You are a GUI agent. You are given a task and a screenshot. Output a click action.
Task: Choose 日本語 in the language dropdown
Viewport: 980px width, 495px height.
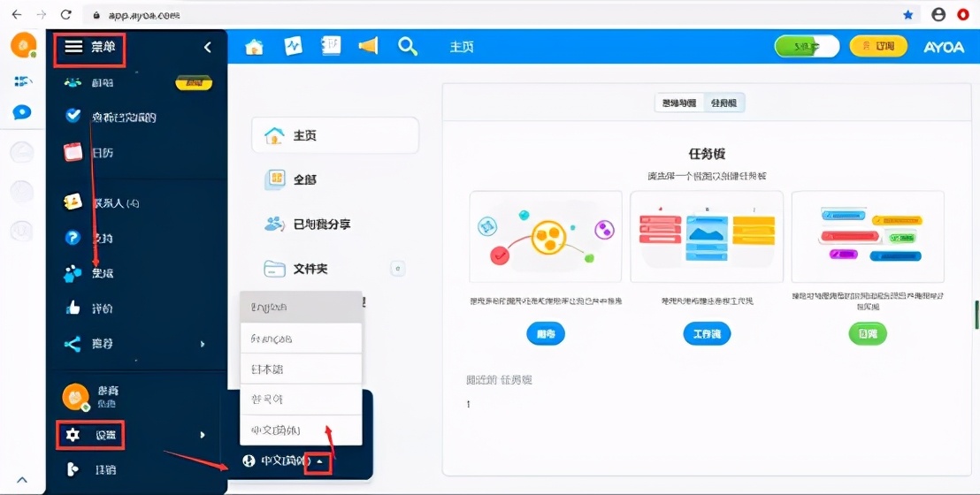301,369
